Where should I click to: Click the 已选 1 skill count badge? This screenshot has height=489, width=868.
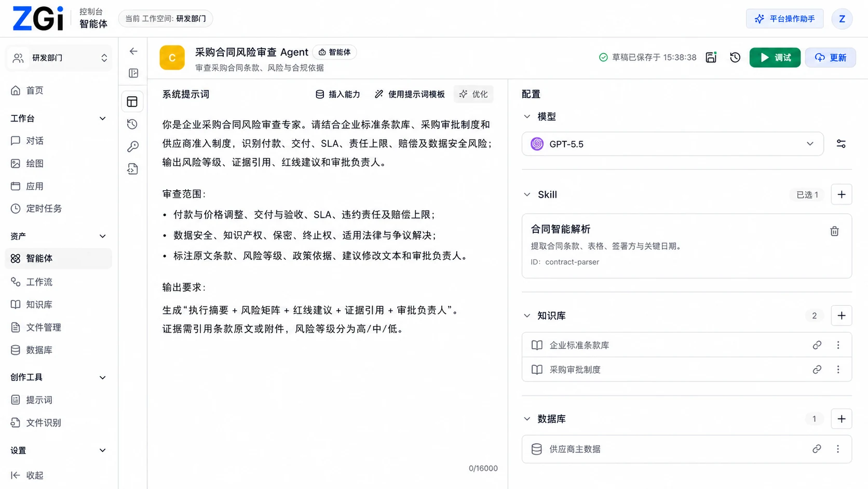click(807, 194)
